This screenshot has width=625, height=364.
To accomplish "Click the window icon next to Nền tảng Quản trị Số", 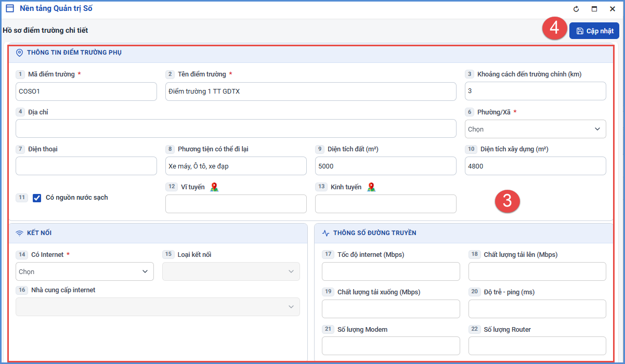I will (9, 8).
